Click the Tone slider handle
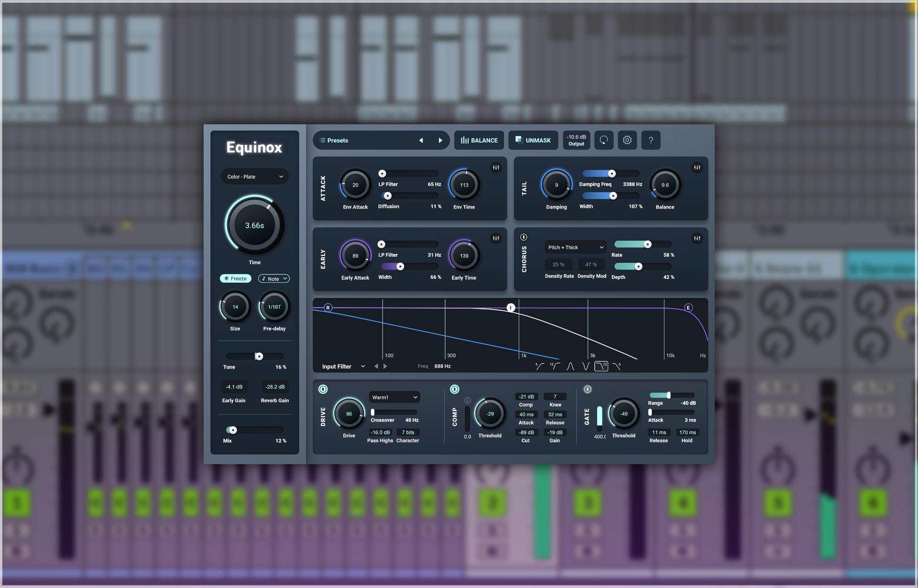The height and width of the screenshot is (588, 918). (259, 356)
